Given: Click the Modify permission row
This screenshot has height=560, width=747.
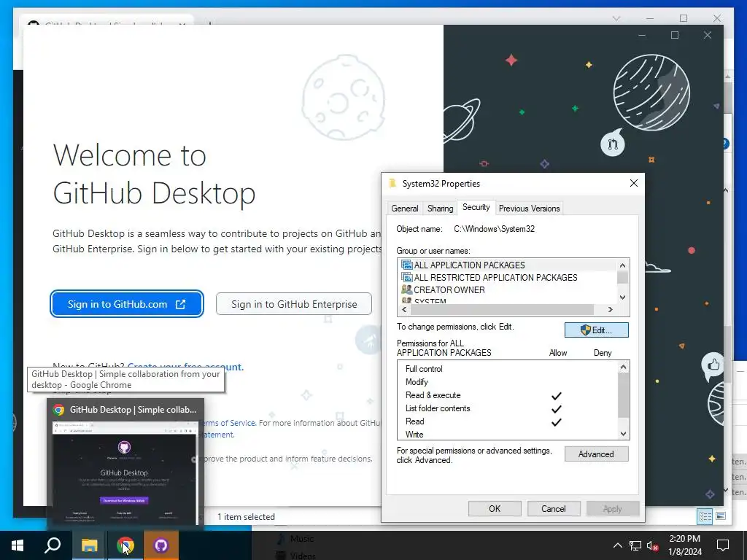Looking at the screenshot, I should [x=508, y=382].
